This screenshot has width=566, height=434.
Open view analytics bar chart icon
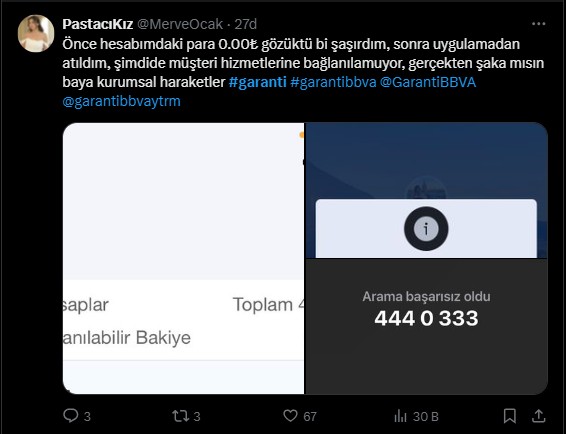pos(400,416)
